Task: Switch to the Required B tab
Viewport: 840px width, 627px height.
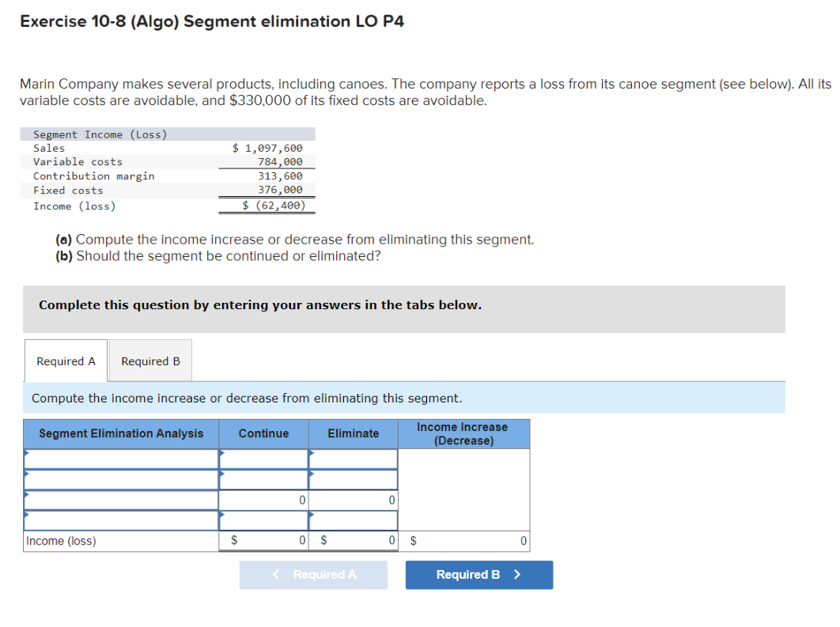Action: coord(149,361)
